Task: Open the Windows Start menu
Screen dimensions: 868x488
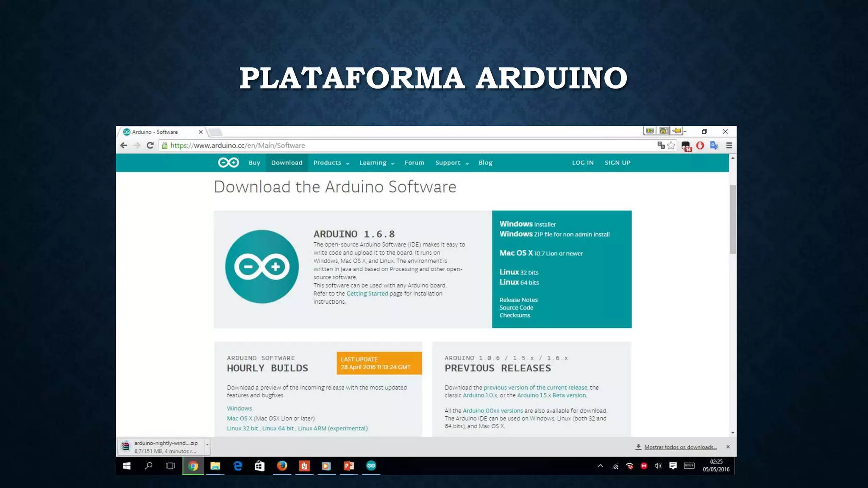Action: pyautogui.click(x=126, y=466)
